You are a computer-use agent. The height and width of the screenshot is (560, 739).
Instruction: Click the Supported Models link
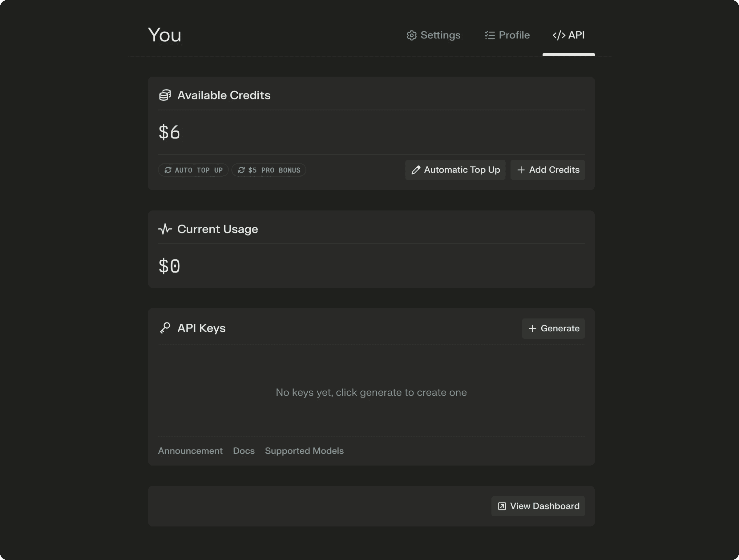tap(304, 450)
